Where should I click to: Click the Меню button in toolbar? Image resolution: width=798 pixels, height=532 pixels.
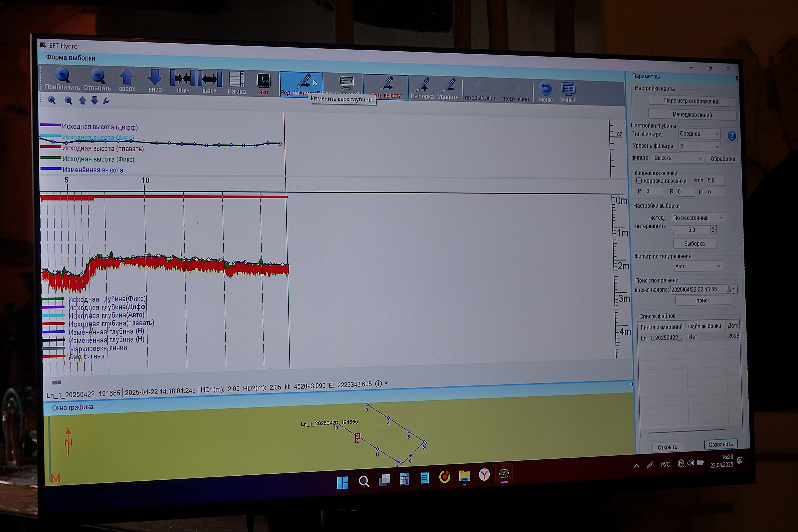[x=546, y=91]
